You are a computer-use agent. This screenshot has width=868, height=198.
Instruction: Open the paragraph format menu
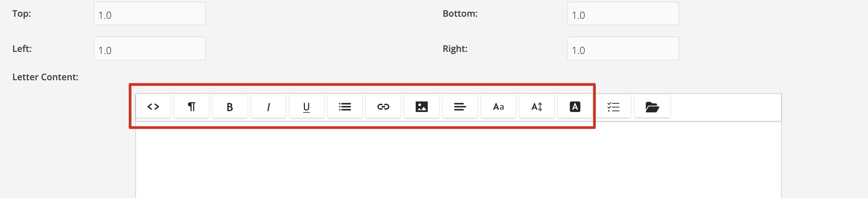click(x=191, y=107)
